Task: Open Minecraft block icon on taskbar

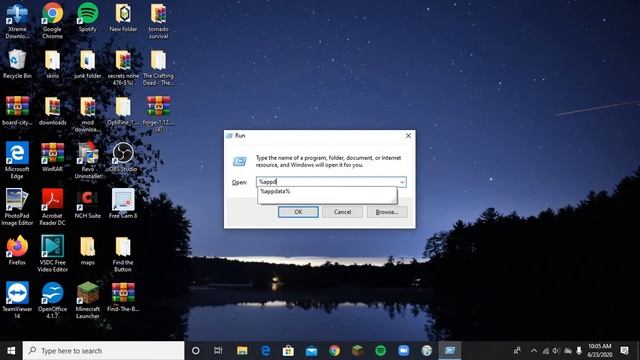Action: pyautogui.click(x=358, y=351)
